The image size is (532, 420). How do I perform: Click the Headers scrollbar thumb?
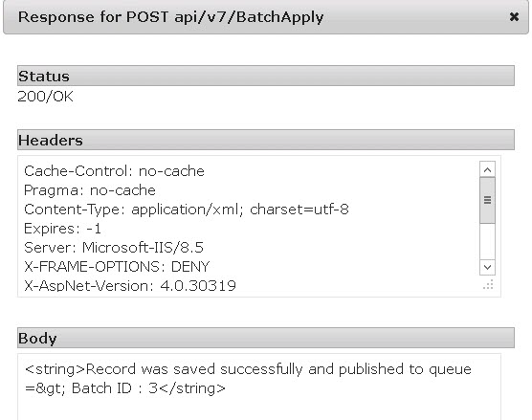coord(488,200)
